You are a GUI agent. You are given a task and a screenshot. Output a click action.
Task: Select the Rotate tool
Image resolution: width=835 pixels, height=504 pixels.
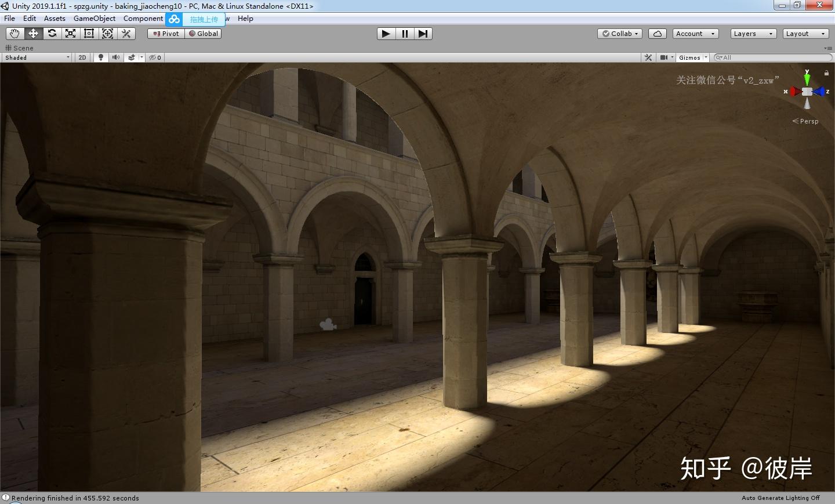[52, 34]
